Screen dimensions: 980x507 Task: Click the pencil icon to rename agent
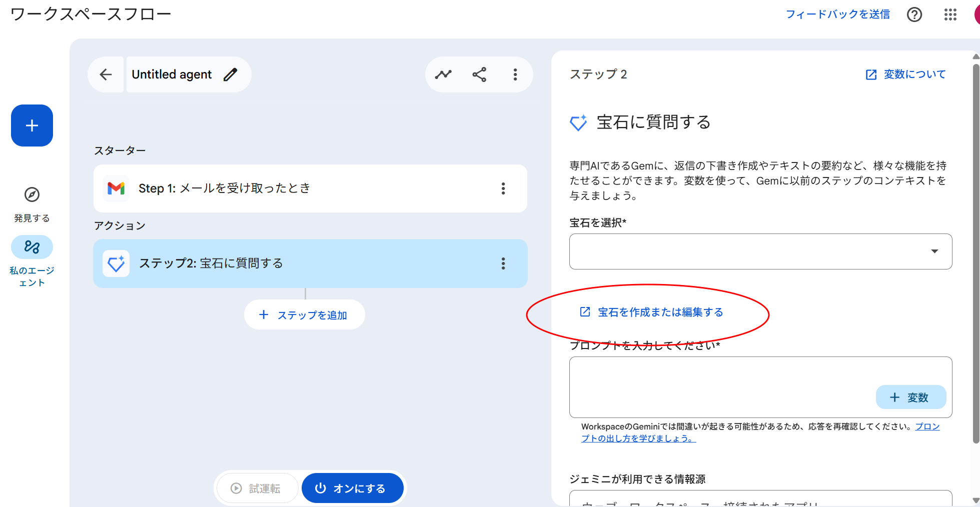tap(230, 74)
